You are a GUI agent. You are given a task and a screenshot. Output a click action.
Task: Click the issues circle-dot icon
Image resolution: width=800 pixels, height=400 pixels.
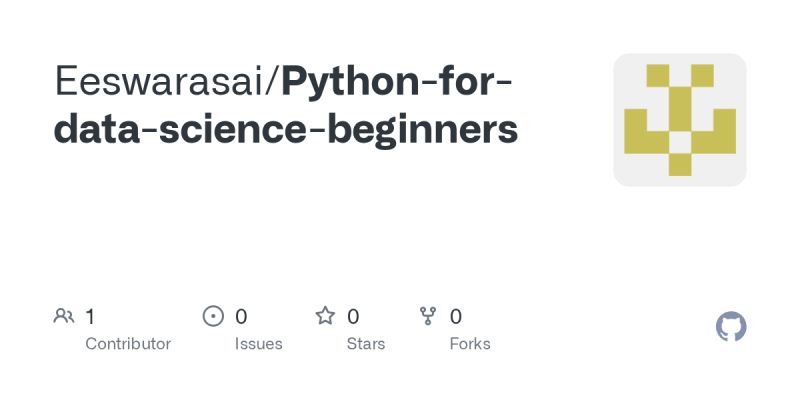coord(213,317)
